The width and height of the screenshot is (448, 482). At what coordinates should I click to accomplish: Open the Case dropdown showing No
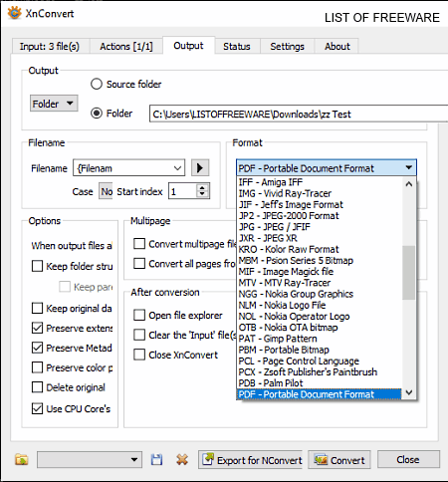coord(106,191)
